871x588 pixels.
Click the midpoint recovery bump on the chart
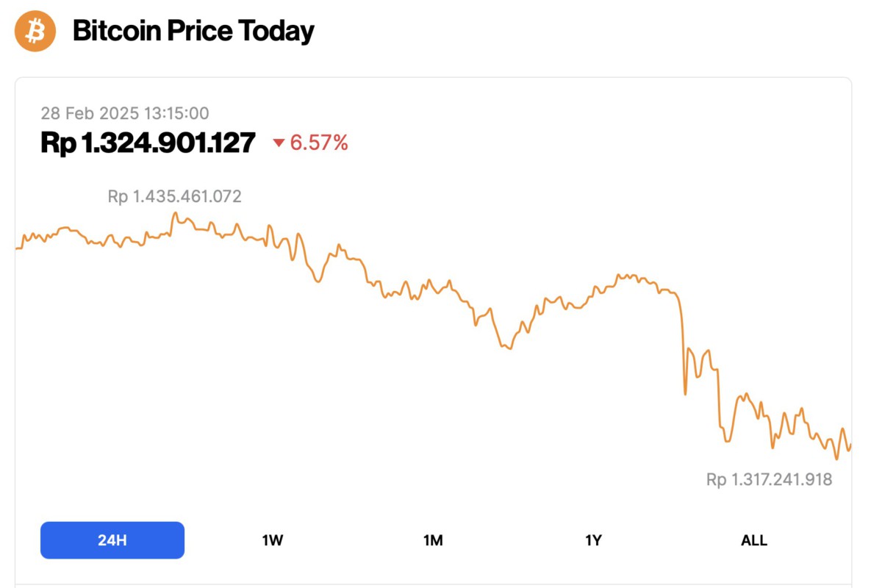tap(628, 276)
